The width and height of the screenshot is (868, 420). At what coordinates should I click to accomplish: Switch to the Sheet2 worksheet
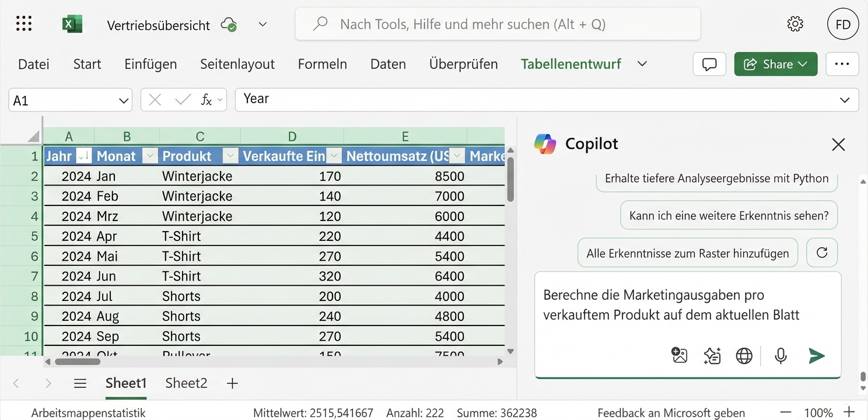[185, 383]
